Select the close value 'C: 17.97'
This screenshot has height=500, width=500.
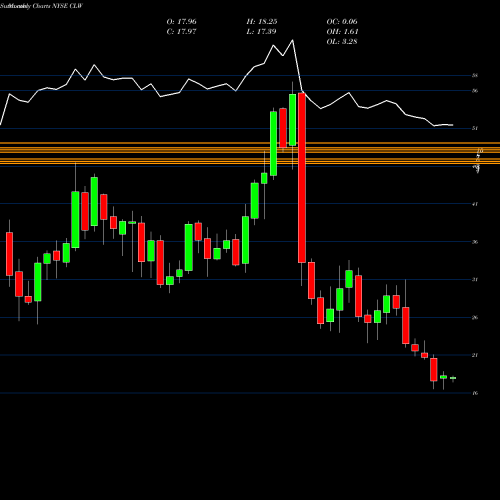point(181,32)
